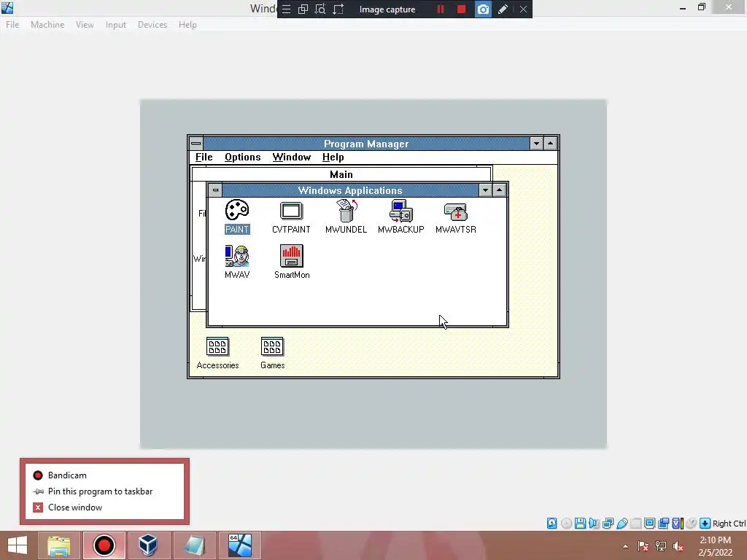Viewport: 747px width, 560px height.
Task: Open the Options menu in Program Manager
Action: coord(242,157)
